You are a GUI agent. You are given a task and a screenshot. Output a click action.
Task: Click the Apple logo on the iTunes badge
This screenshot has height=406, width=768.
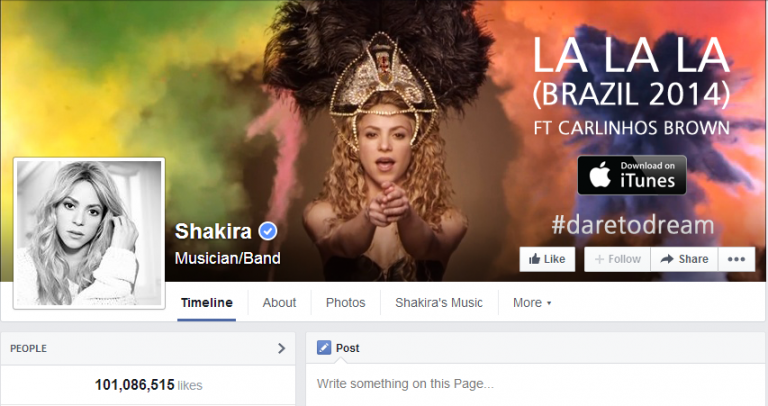pyautogui.click(x=600, y=175)
